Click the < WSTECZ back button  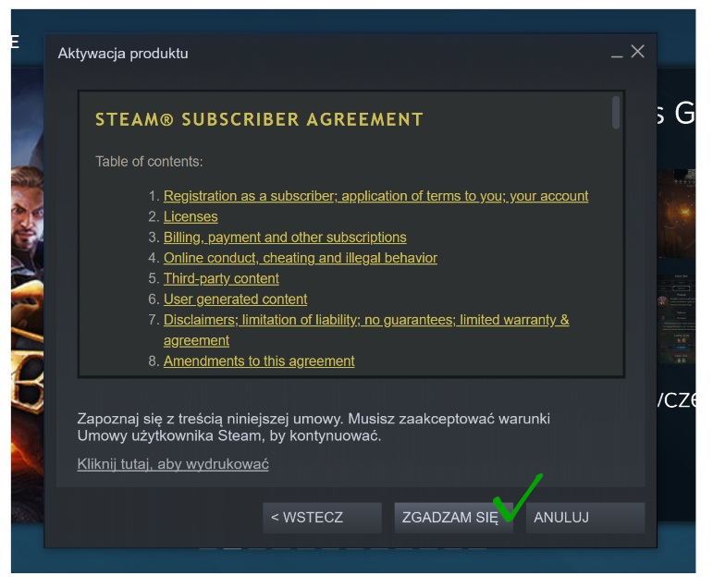tap(322, 518)
